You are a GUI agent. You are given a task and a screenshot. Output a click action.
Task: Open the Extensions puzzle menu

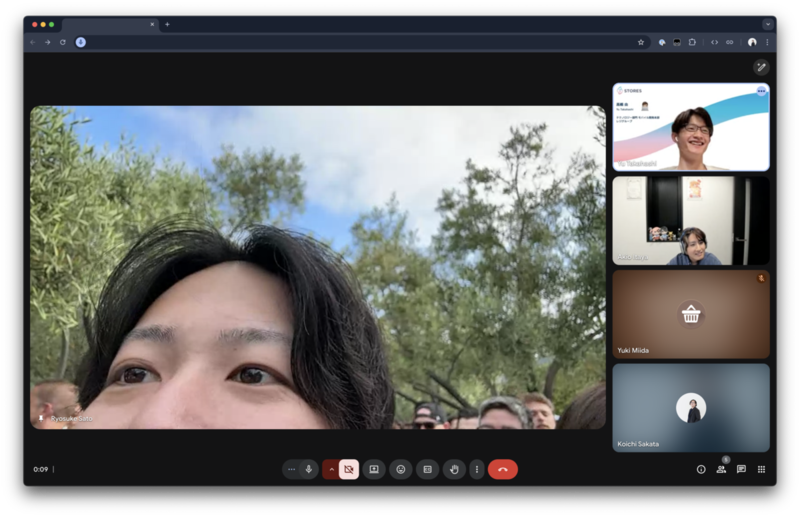pyautogui.click(x=692, y=42)
